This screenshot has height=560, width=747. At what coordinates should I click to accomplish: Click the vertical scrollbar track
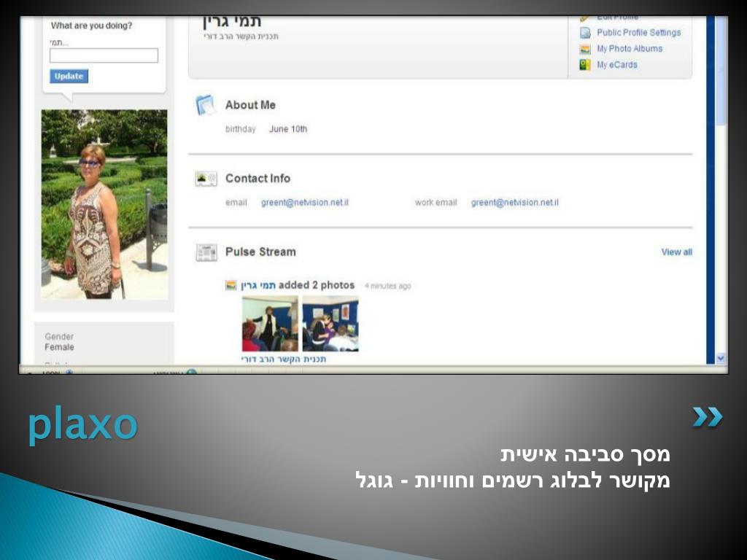(721, 238)
